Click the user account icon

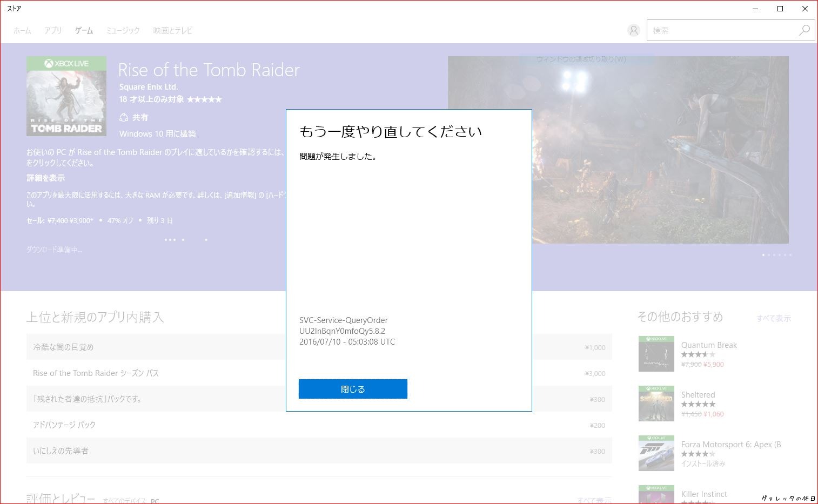(x=634, y=30)
